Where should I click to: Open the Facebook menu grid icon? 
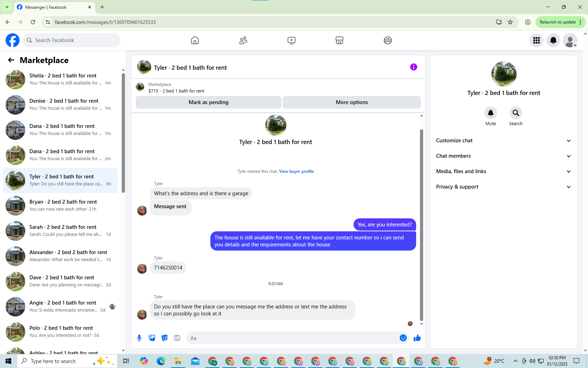tap(537, 40)
